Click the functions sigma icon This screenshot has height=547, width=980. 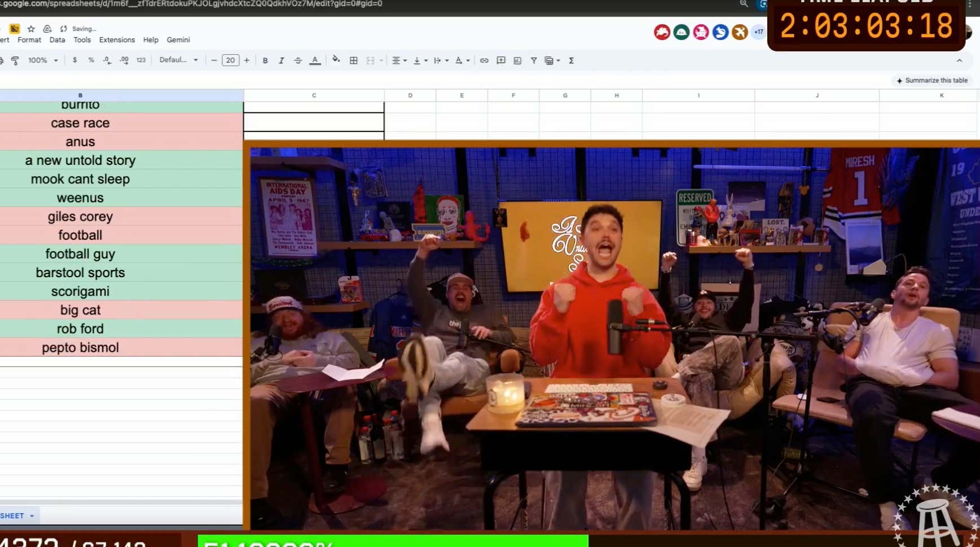571,60
